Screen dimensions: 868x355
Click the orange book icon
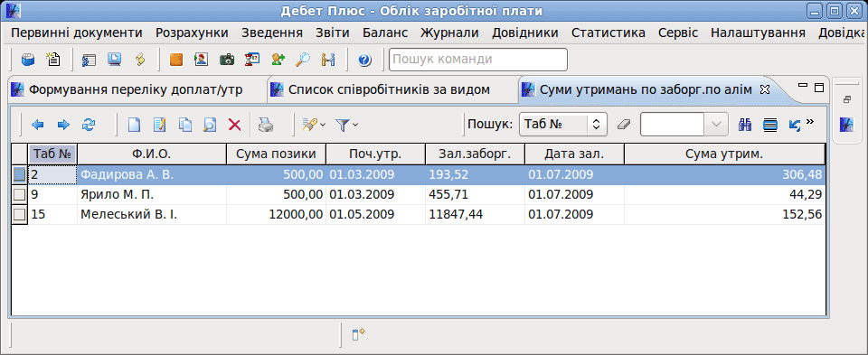176,60
